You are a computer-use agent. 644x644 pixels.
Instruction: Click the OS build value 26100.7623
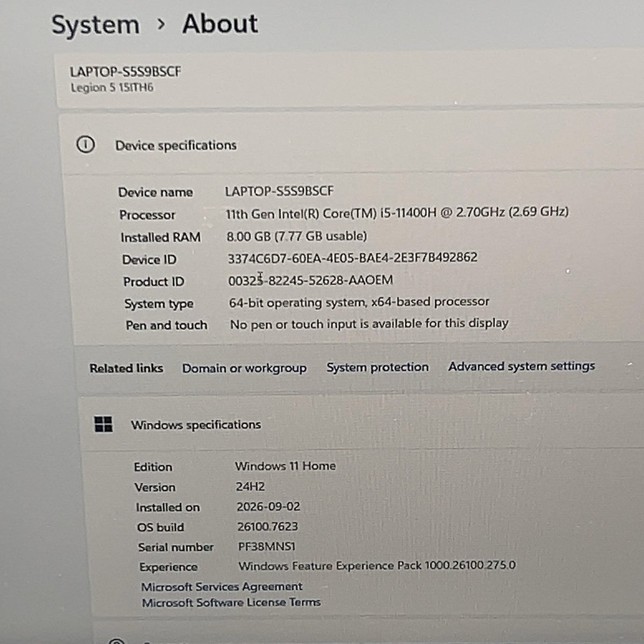[267, 526]
